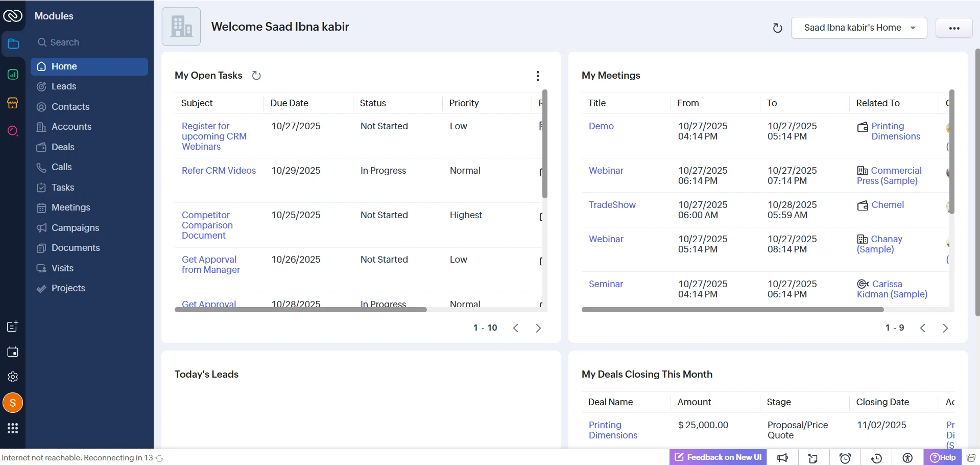Open the Printing Dimensions deal link
This screenshot has width=980, height=465.
click(612, 430)
